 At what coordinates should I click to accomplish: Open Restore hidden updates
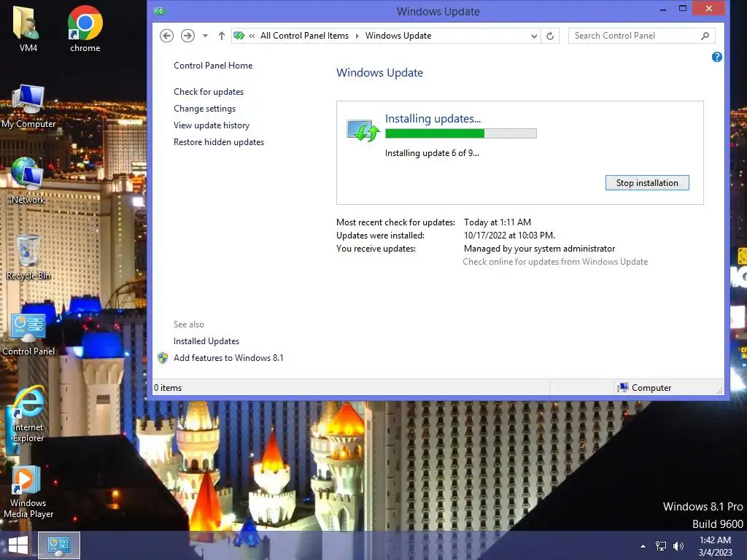219,142
